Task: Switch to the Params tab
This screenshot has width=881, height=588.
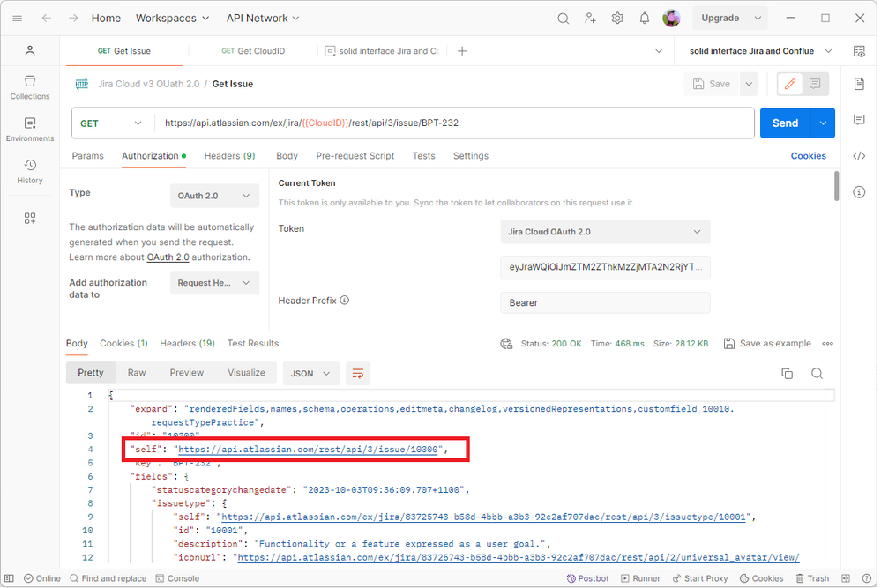Action: pos(87,156)
